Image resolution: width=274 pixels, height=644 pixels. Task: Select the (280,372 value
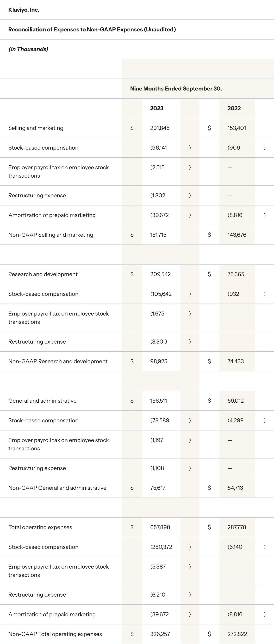161,547
